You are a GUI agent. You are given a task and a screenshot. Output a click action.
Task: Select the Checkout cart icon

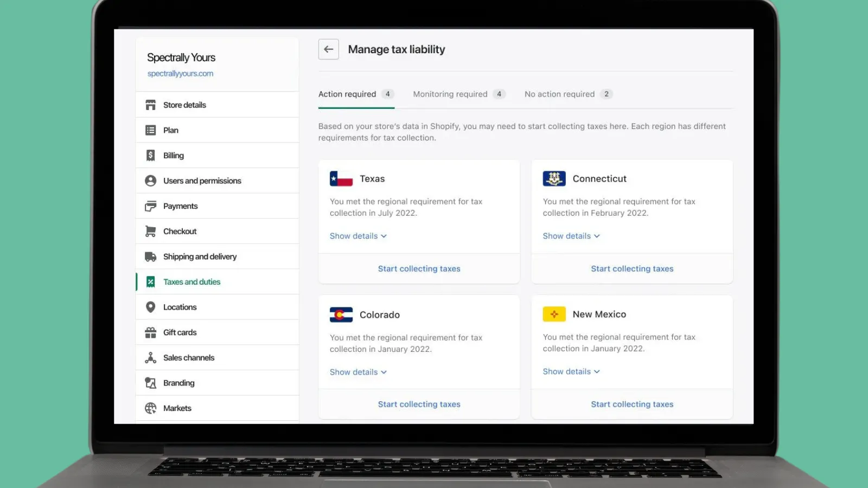pos(150,232)
